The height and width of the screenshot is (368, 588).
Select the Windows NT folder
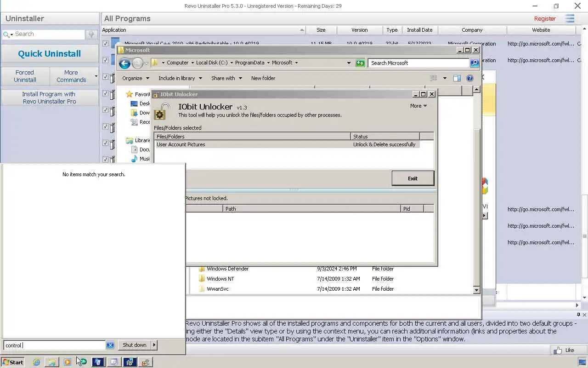point(216,279)
